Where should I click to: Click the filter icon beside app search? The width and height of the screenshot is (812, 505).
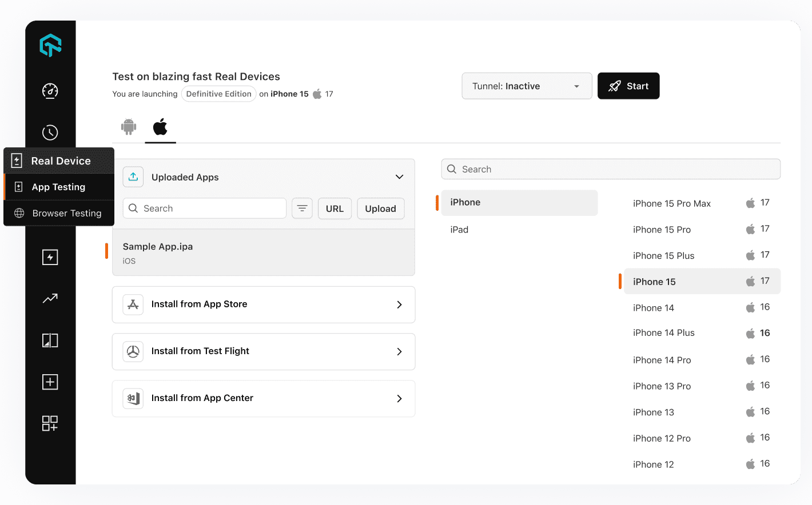pyautogui.click(x=302, y=209)
